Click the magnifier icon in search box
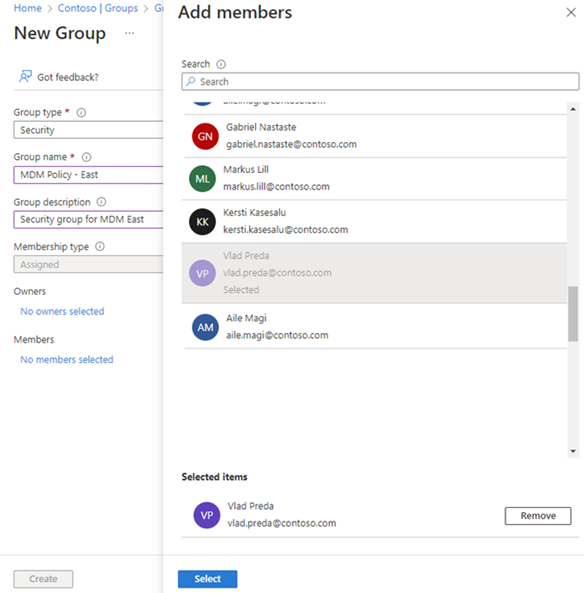Viewport: 584px width, 593px height. (191, 81)
